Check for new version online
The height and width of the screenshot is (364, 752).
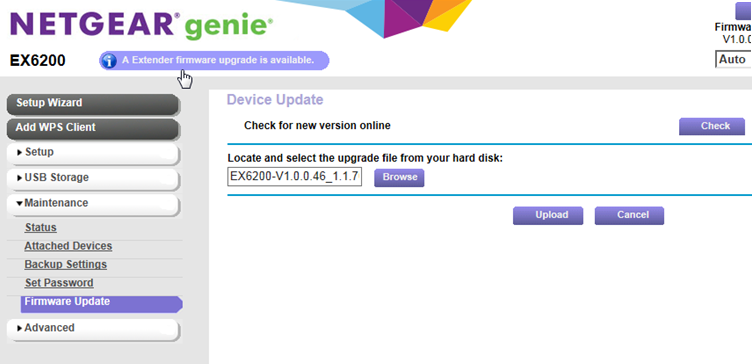pyautogui.click(x=712, y=126)
